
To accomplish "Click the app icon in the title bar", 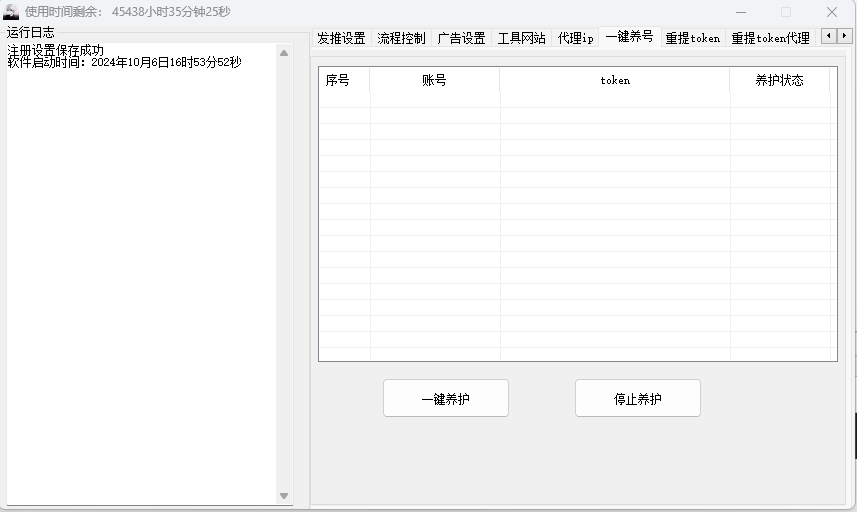I will [x=11, y=12].
